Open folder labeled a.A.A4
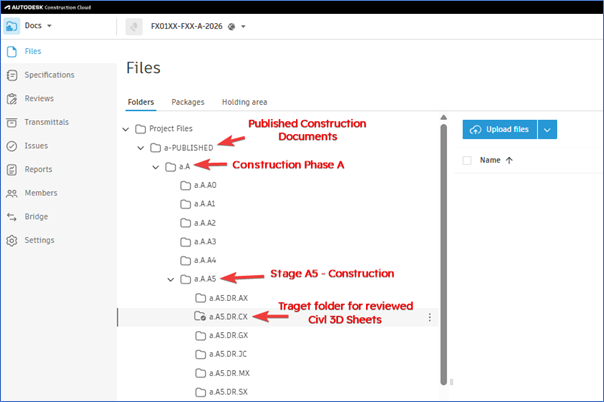The height and width of the screenshot is (402, 604). click(x=205, y=260)
